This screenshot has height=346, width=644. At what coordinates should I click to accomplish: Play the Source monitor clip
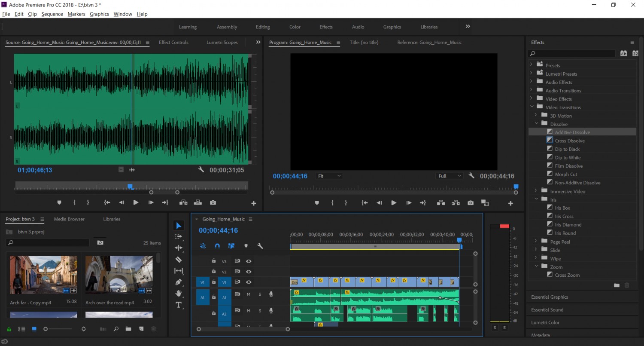(x=136, y=202)
